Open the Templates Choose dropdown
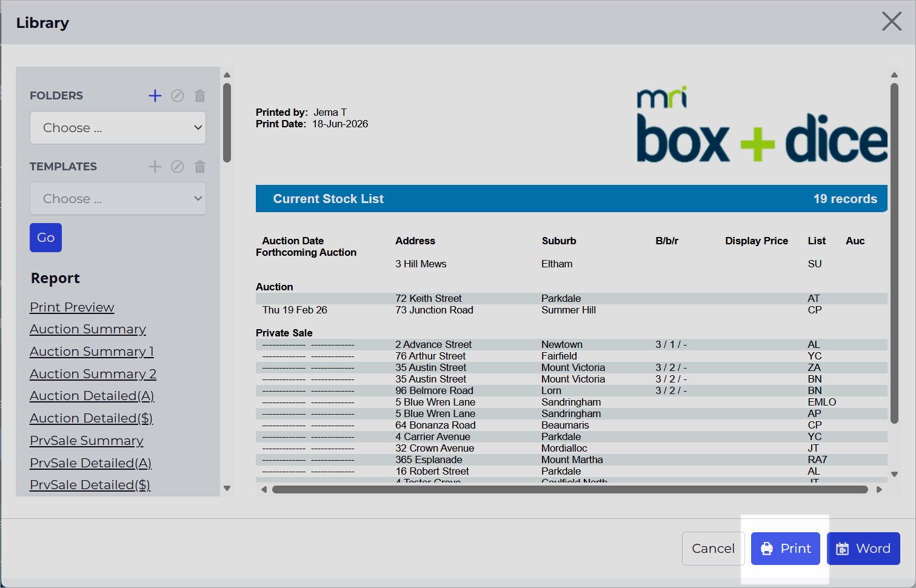 (118, 199)
